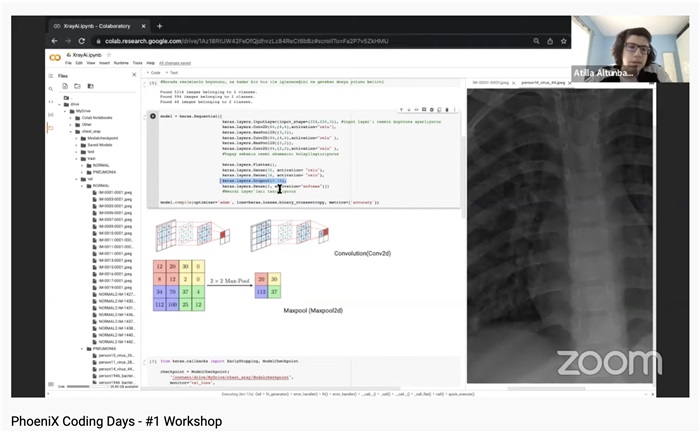Open a new browser tab

[159, 26]
